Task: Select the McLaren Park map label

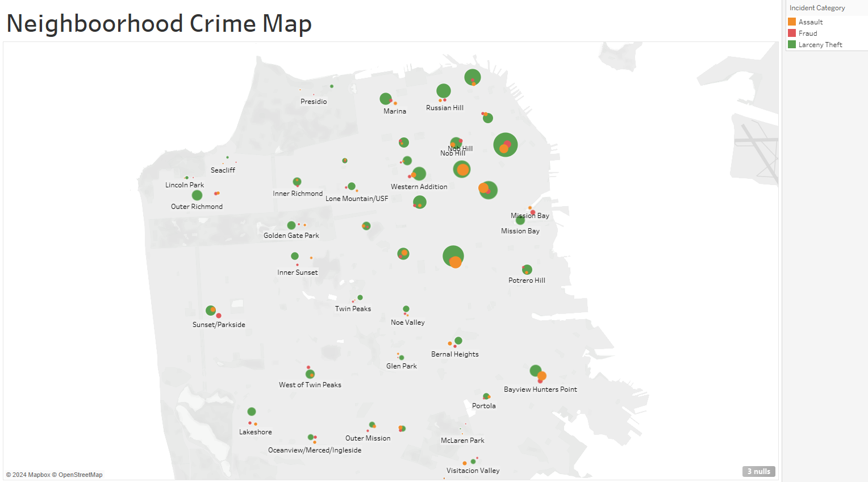Action: pos(462,441)
